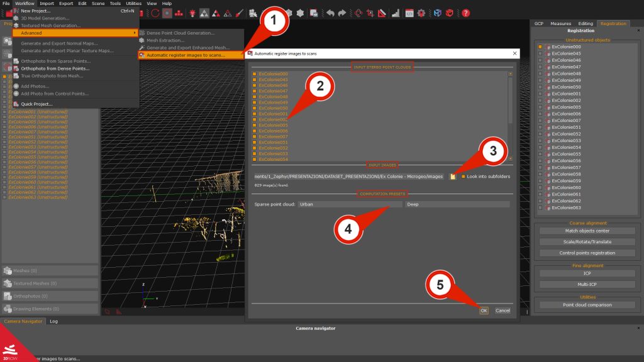This screenshot has height=362, width=644.
Task: Open the folder browse icon for Input Images
Action: (454, 177)
